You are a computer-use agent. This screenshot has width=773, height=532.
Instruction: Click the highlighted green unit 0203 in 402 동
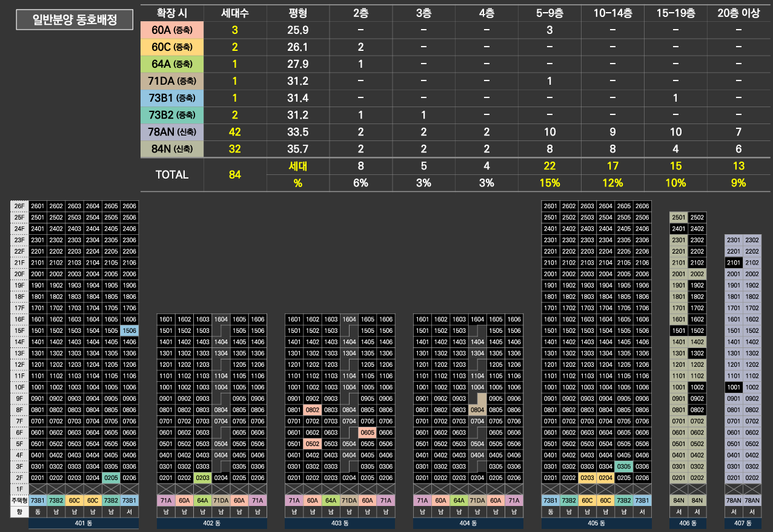pyautogui.click(x=203, y=478)
